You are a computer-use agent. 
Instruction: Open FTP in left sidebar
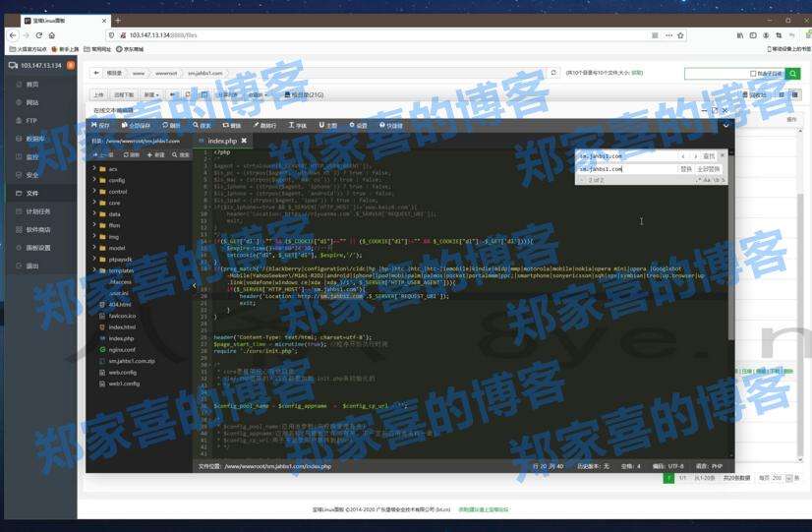31,121
